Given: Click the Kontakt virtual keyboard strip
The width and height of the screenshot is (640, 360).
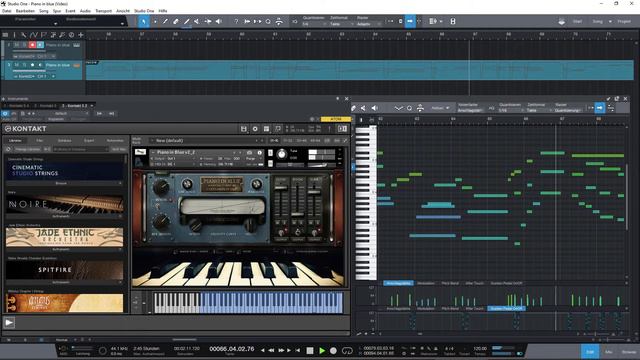Looking at the screenshot, I should point(248,303).
